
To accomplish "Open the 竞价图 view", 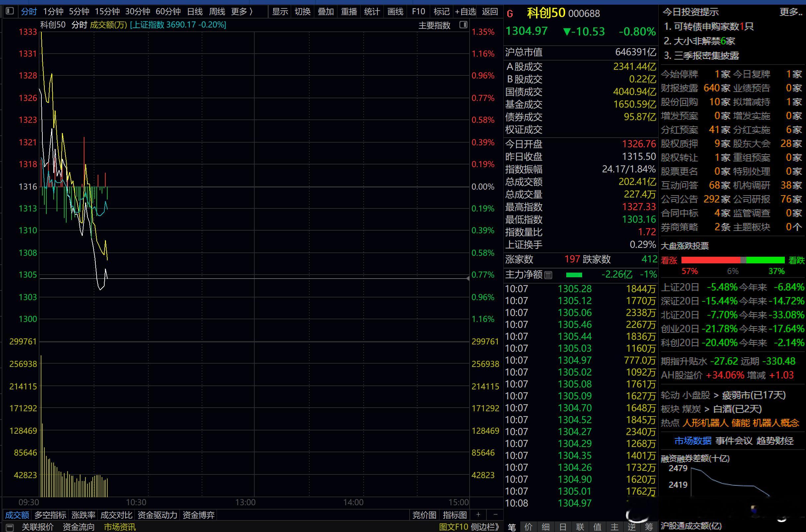I will 424,515.
